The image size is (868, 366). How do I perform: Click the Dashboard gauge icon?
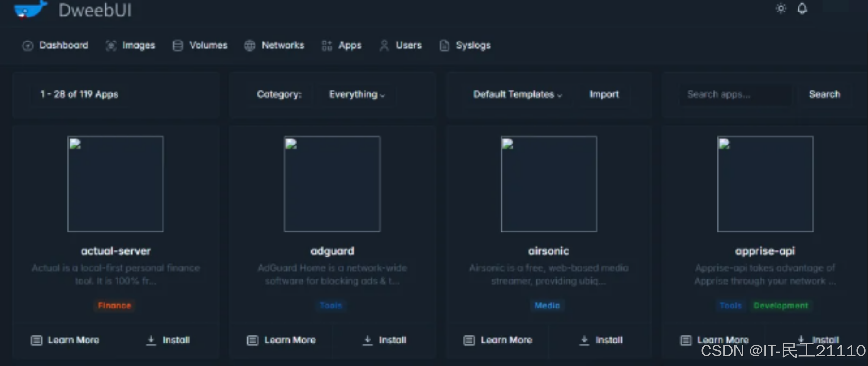[x=28, y=46]
